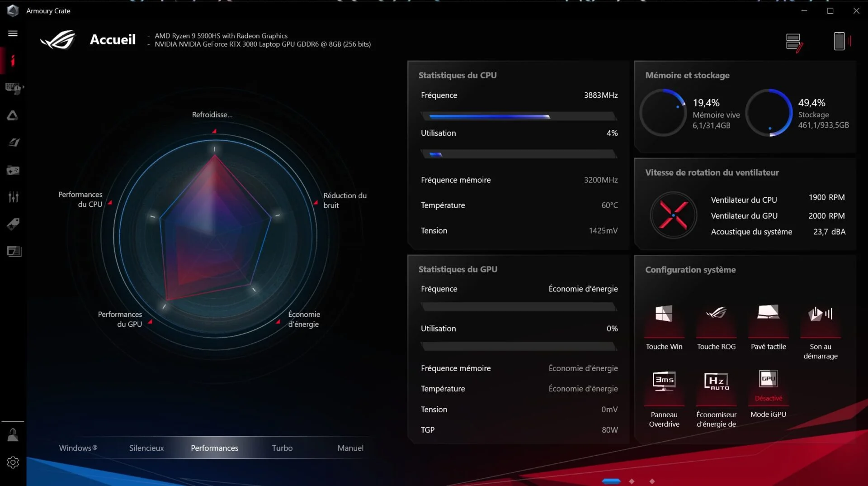
Task: Click the CPU Utilisation progress bar
Action: 519,154
